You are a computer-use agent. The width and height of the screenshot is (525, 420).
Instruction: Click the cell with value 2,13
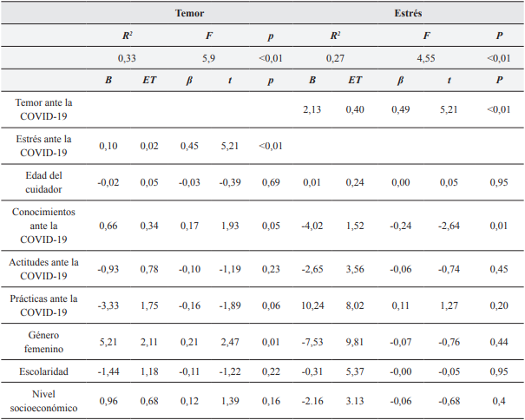pyautogui.click(x=313, y=108)
